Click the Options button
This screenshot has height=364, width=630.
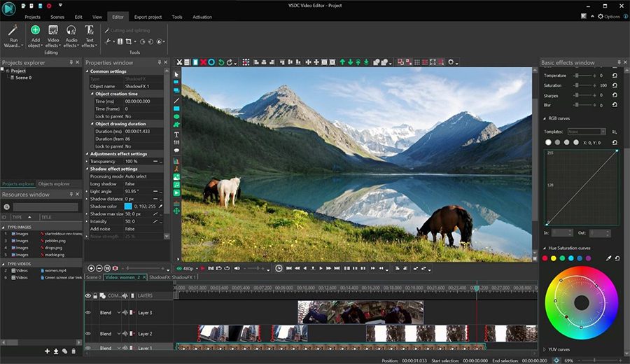pos(609,17)
